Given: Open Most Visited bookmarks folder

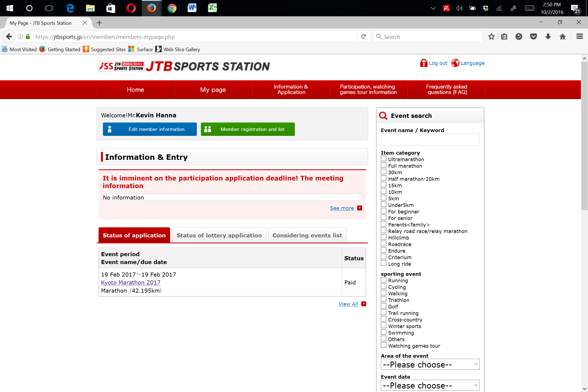Looking at the screenshot, I should pyautogui.click(x=19, y=49).
